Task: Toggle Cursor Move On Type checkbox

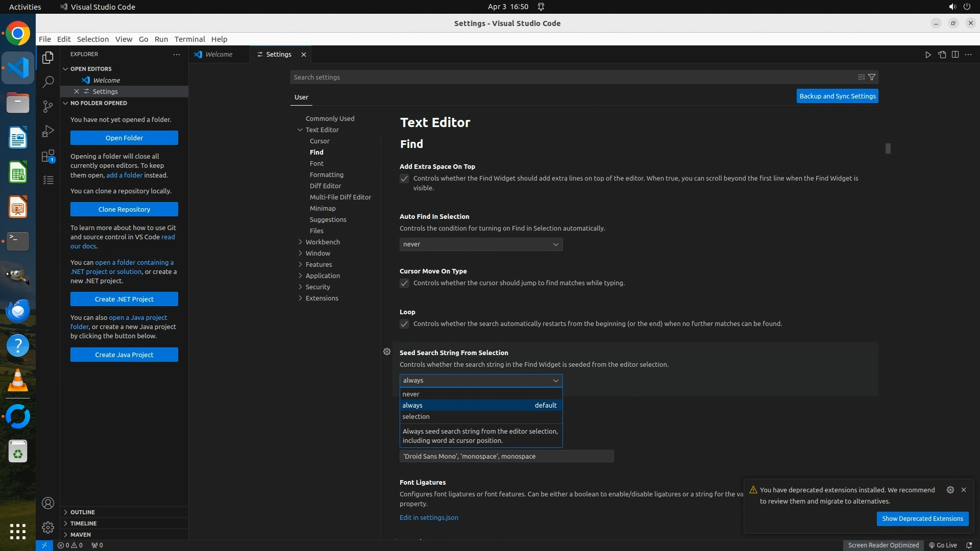Action: (404, 283)
